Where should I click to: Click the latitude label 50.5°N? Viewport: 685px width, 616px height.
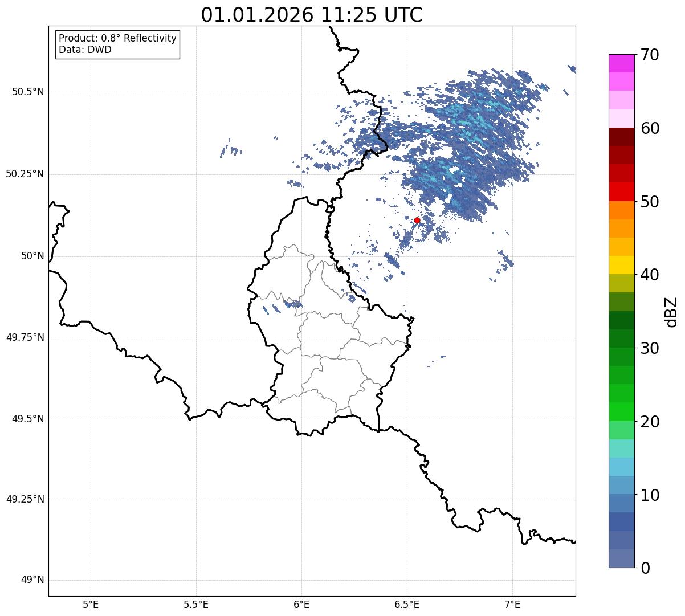pos(27,92)
